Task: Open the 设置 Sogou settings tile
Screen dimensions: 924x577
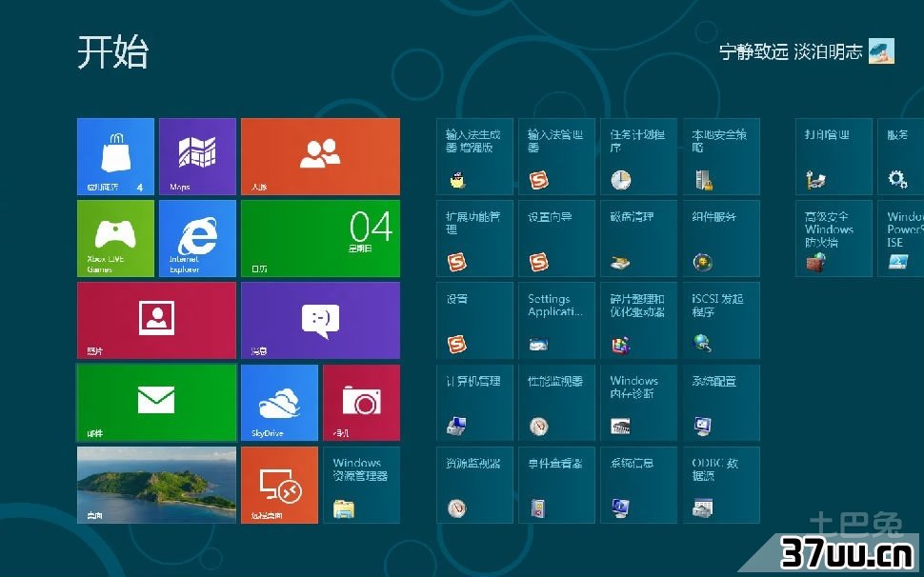Action: point(474,320)
